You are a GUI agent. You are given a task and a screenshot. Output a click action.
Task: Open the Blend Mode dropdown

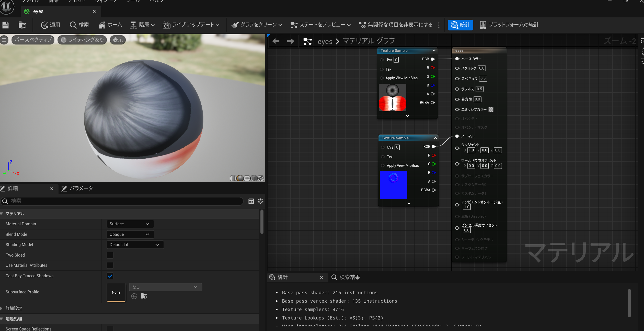coord(130,234)
